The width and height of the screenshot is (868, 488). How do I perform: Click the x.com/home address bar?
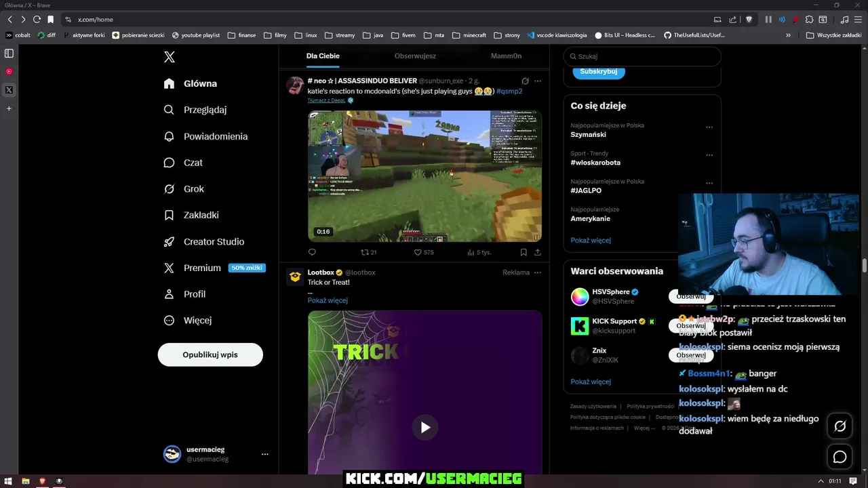[x=96, y=20]
